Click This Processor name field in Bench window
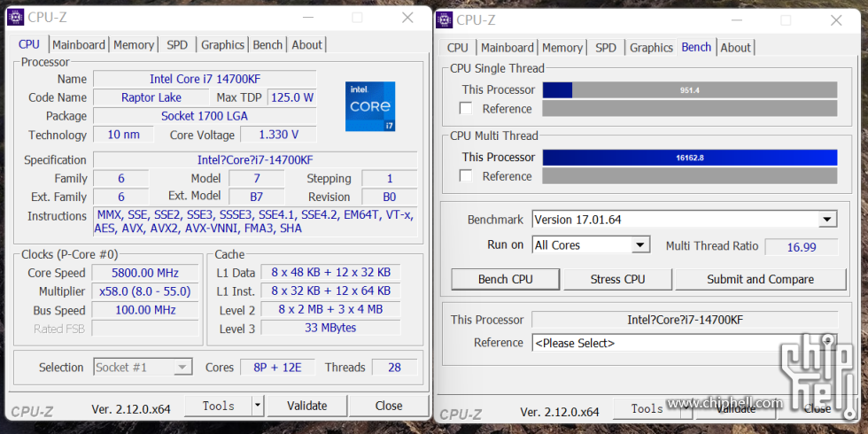This screenshot has width=868, height=434. (685, 320)
